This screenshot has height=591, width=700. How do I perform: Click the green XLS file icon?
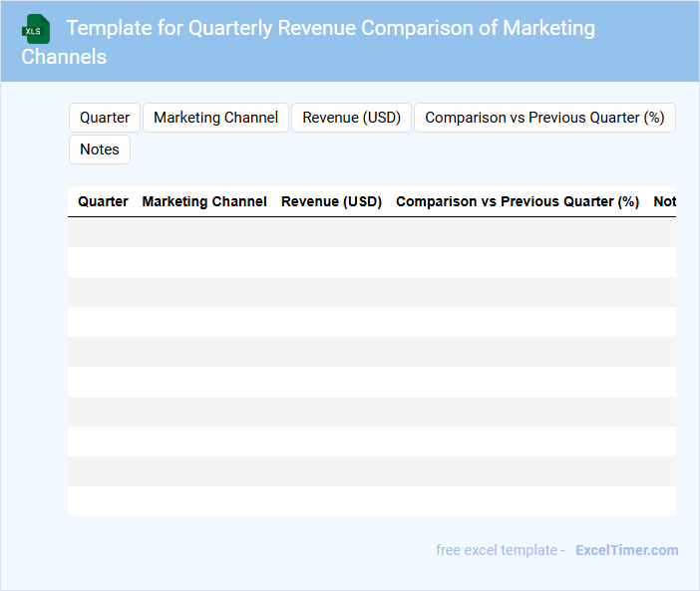point(36,29)
